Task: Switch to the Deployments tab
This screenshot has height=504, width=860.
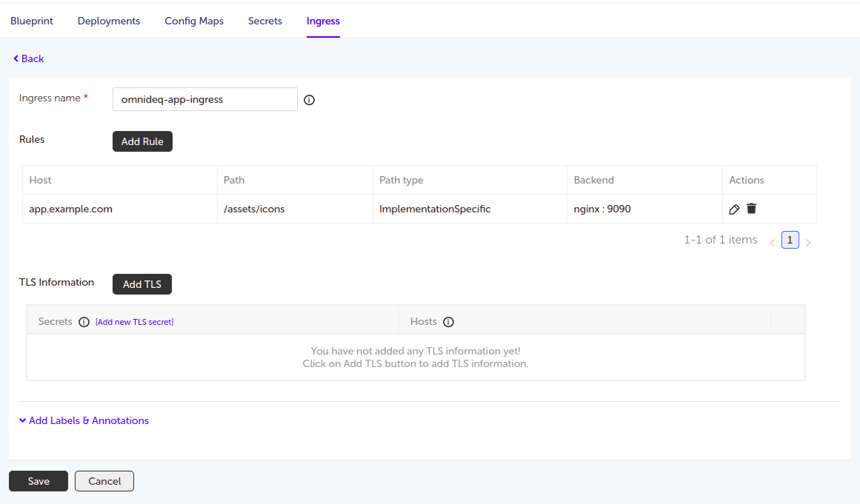Action: pos(109,21)
